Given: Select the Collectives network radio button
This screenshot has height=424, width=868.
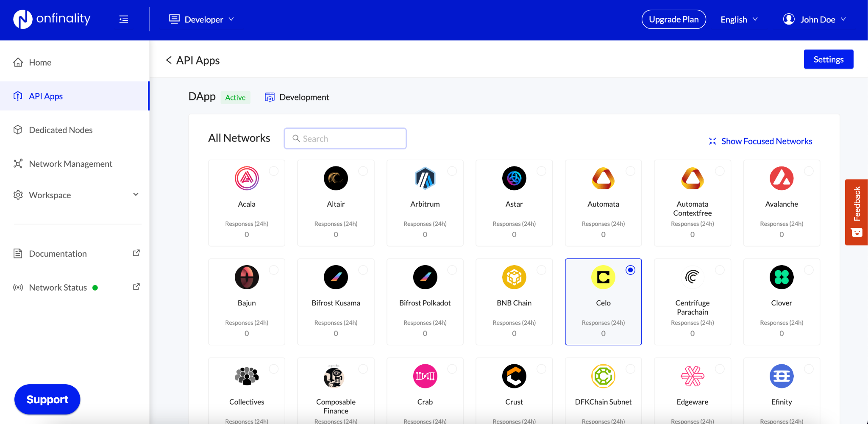Looking at the screenshot, I should coord(274,369).
